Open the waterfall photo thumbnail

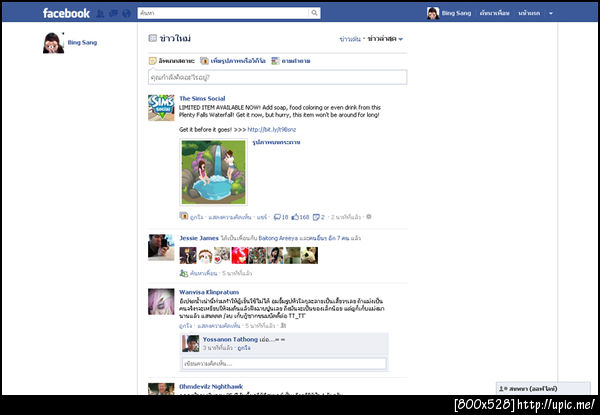214,172
